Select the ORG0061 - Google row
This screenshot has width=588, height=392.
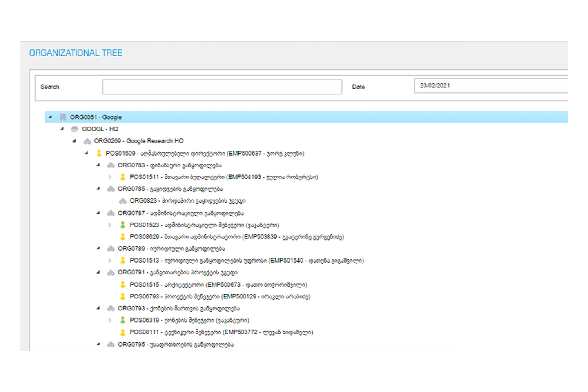tap(306, 117)
